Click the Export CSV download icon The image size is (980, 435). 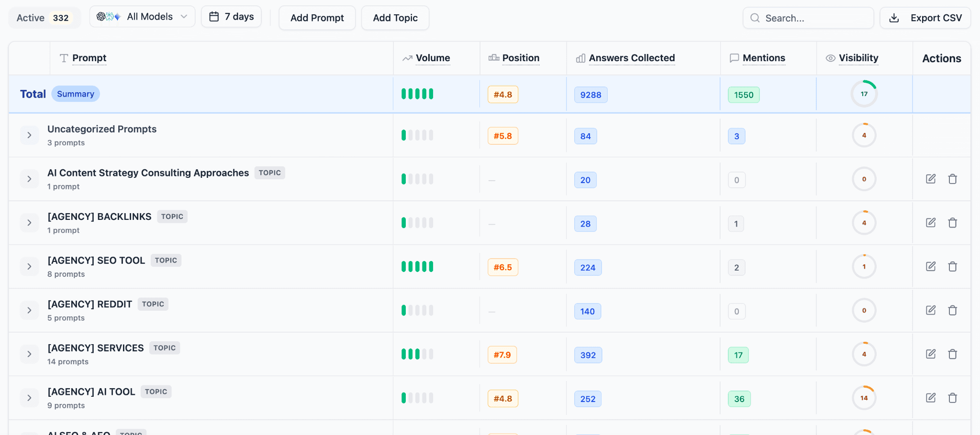[x=893, y=18]
